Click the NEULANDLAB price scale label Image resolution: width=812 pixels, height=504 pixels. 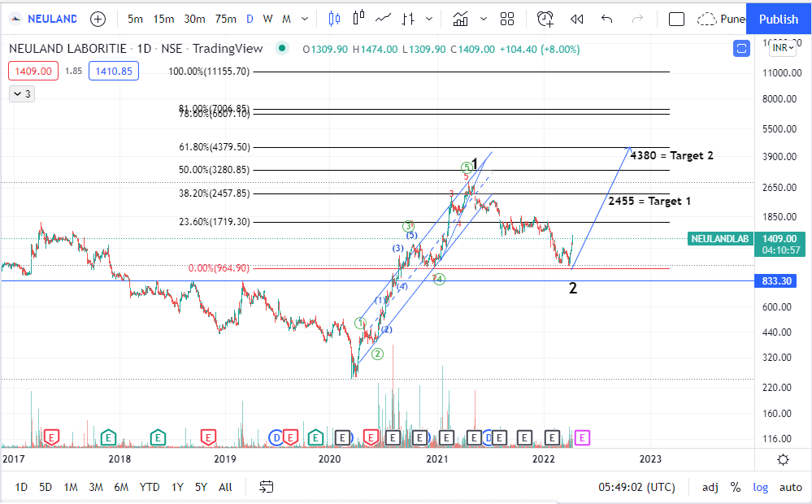pos(720,239)
